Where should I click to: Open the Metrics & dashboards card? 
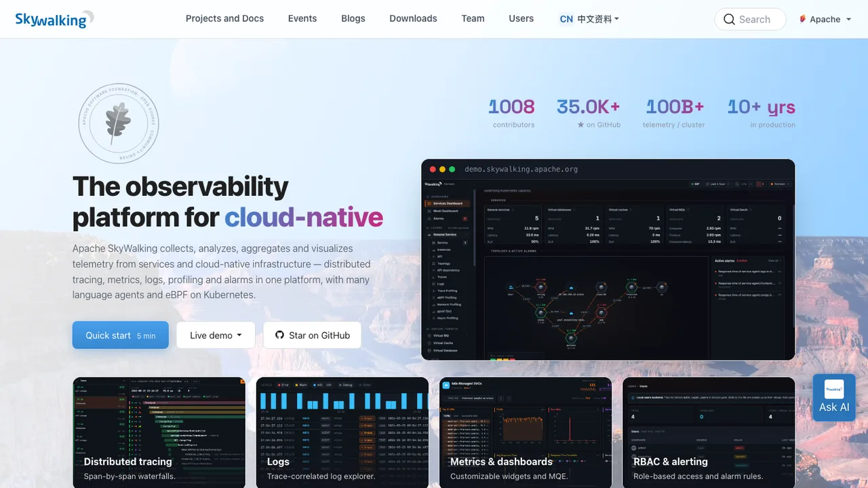[526, 432]
